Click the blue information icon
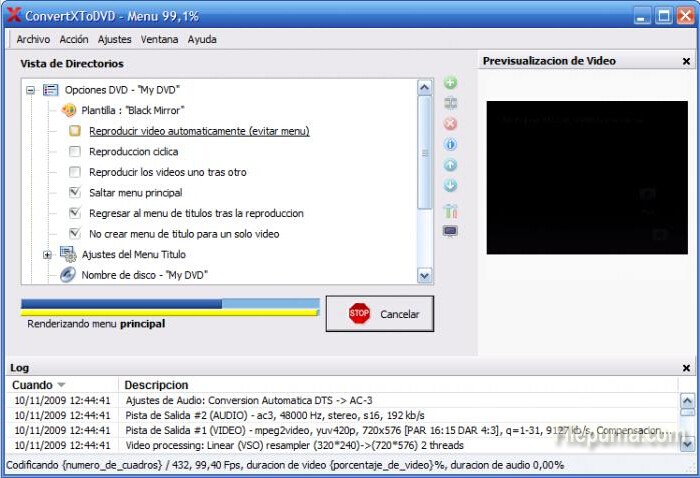This screenshot has height=478, width=700. pyautogui.click(x=450, y=145)
